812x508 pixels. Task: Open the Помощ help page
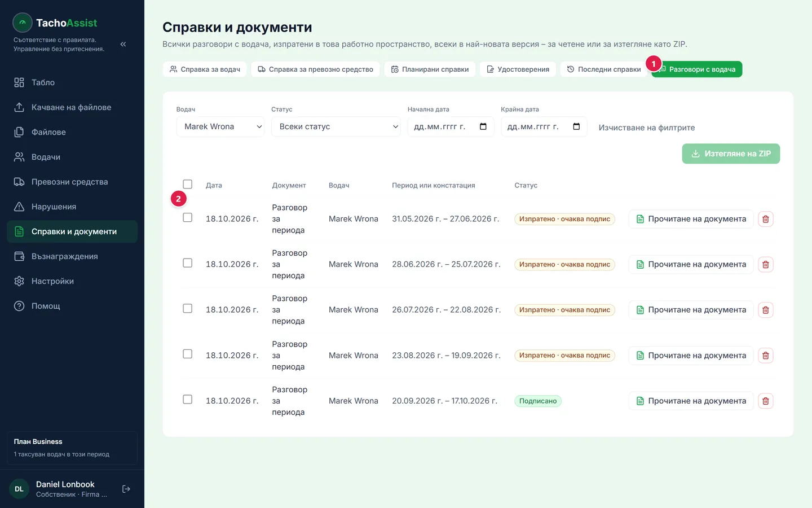[72, 306]
